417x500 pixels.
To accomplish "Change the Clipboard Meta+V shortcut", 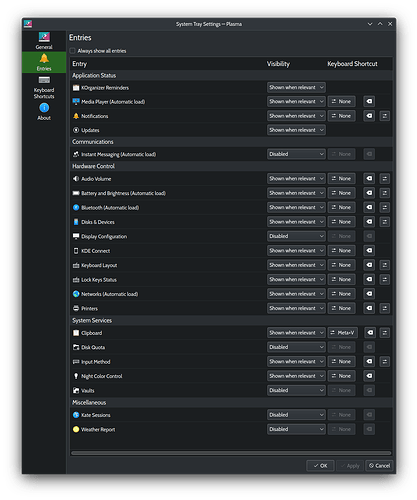I will (x=343, y=333).
